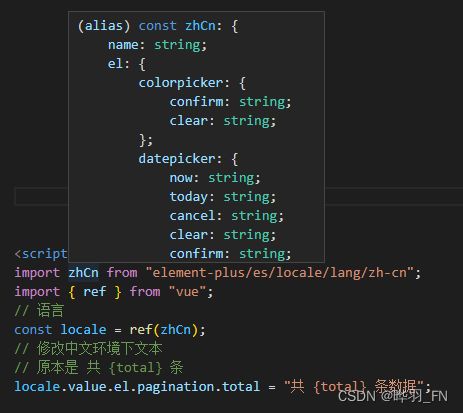The image size is (463, 413).
Task: Click the locale constant name in its declaration
Action: (83, 330)
